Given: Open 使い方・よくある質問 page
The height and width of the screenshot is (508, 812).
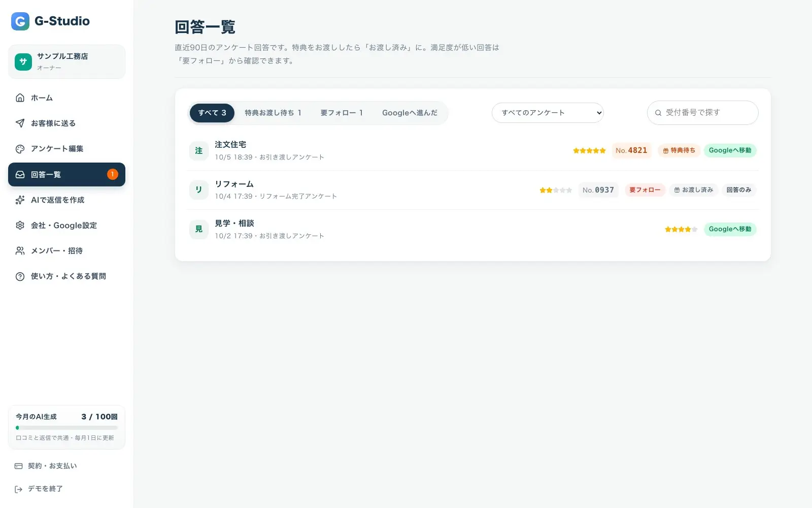Looking at the screenshot, I should pyautogui.click(x=66, y=276).
